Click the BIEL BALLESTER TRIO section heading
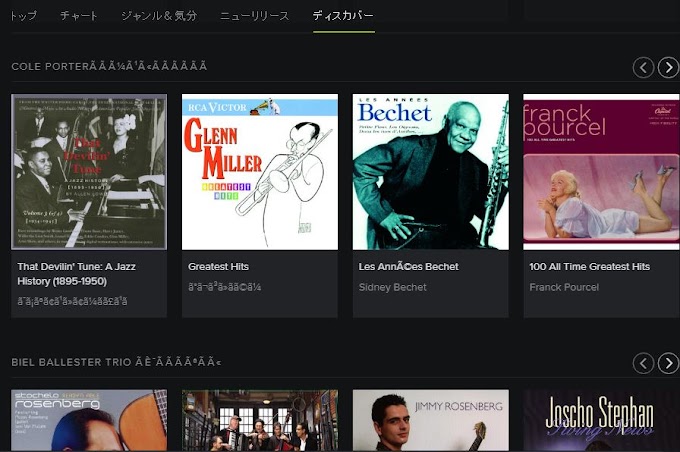This screenshot has height=452, width=680. 116,362
